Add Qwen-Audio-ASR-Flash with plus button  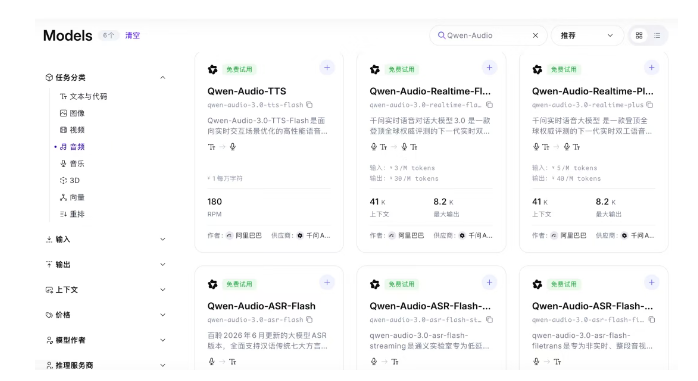327,283
